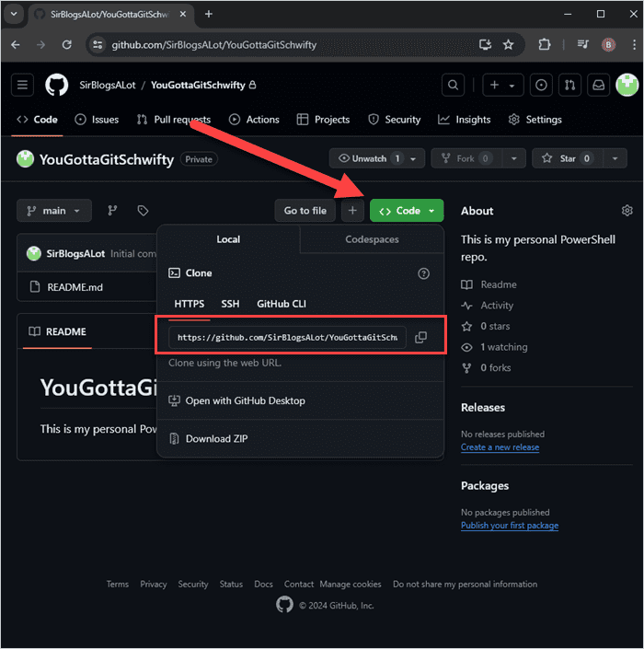Open the GitHub hamburger navigation menu
The image size is (644, 649).
coord(22,85)
